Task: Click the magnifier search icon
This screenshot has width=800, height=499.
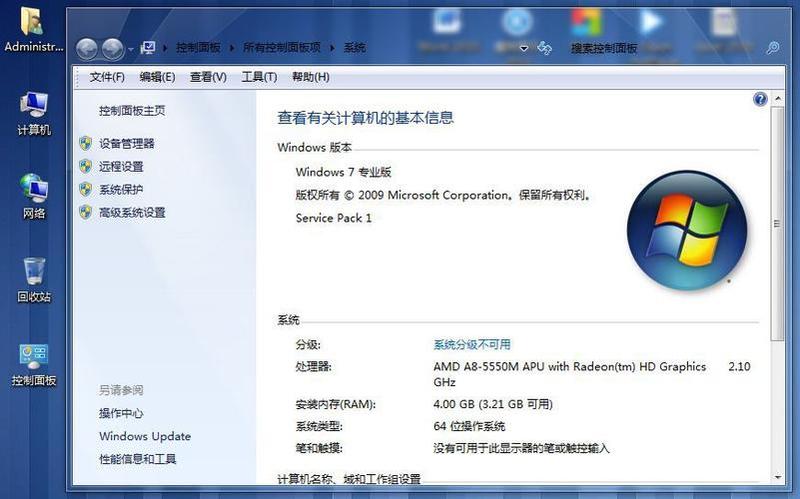Action: [773, 48]
